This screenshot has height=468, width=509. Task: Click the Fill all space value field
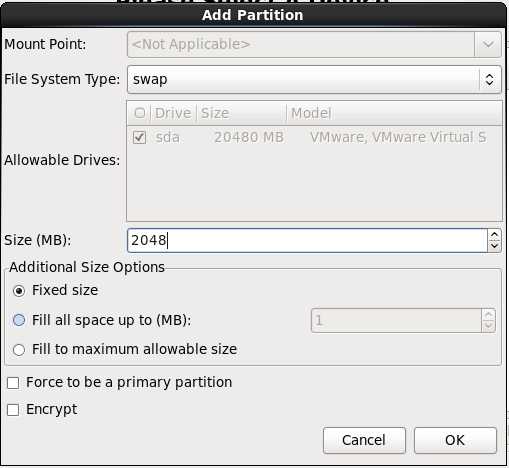[396, 321]
